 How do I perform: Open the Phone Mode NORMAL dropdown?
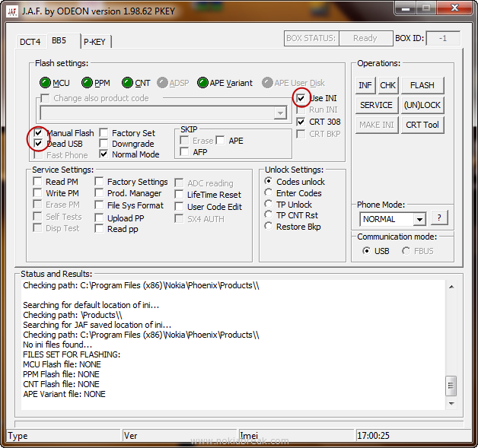coord(420,219)
